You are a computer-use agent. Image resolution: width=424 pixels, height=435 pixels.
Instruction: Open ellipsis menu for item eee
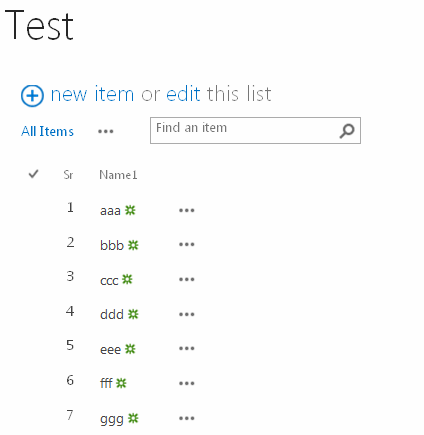tap(187, 349)
